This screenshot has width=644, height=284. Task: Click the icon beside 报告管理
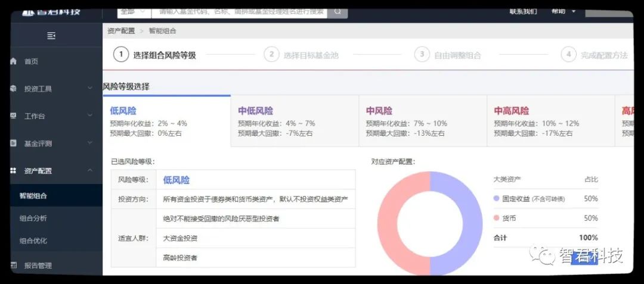click(14, 265)
